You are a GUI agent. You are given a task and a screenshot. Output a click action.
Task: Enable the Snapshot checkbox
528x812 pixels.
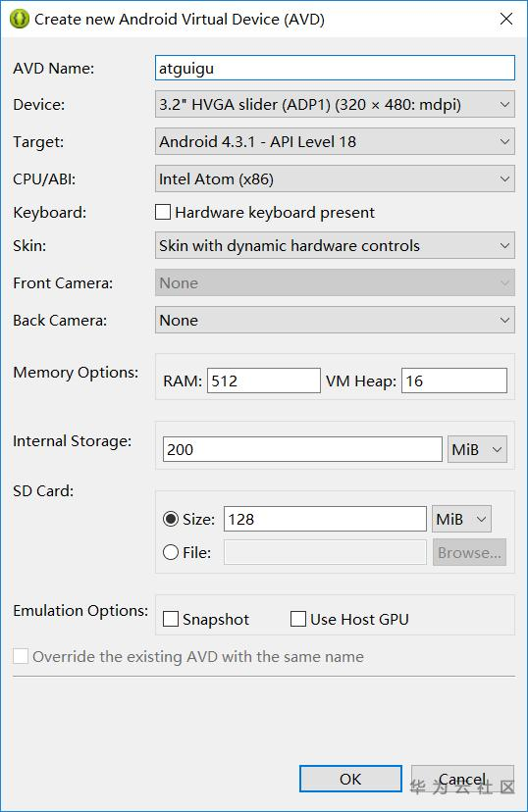coord(171,619)
